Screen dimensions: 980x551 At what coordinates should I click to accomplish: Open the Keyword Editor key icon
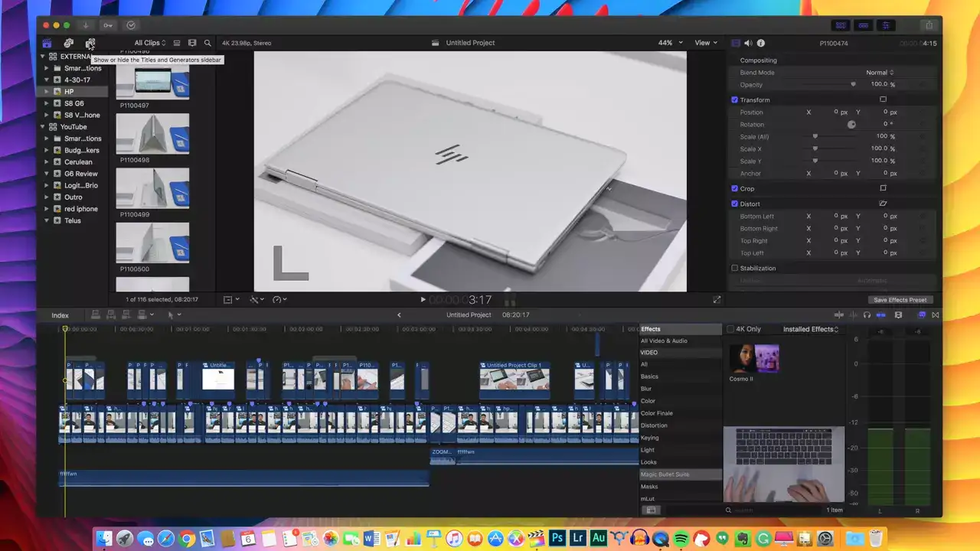(108, 25)
